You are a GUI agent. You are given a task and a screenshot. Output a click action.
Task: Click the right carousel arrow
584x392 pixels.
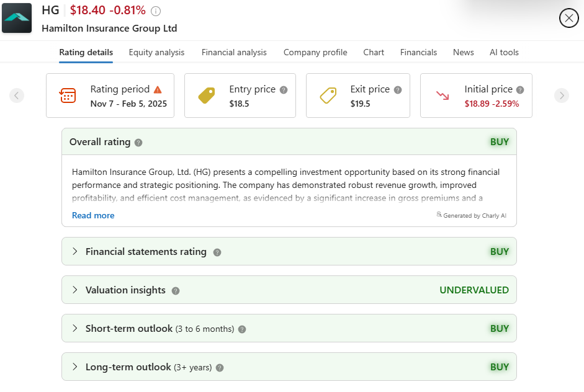[562, 96]
